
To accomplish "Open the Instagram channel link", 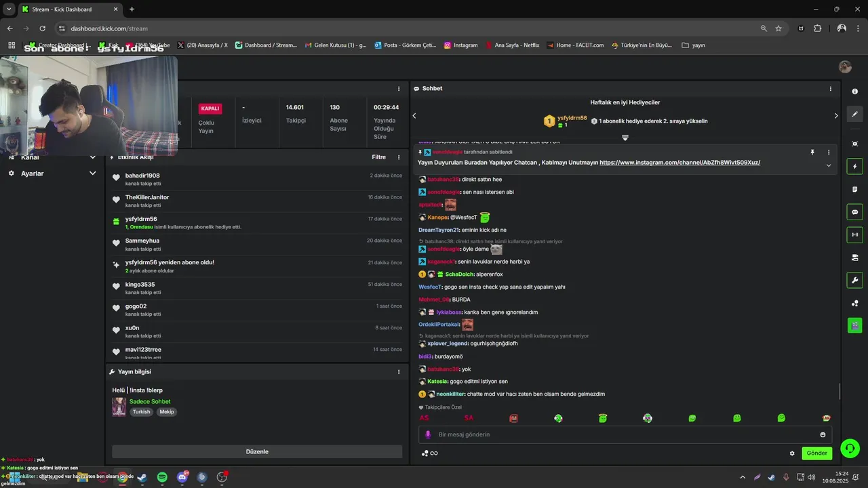I will click(x=679, y=163).
